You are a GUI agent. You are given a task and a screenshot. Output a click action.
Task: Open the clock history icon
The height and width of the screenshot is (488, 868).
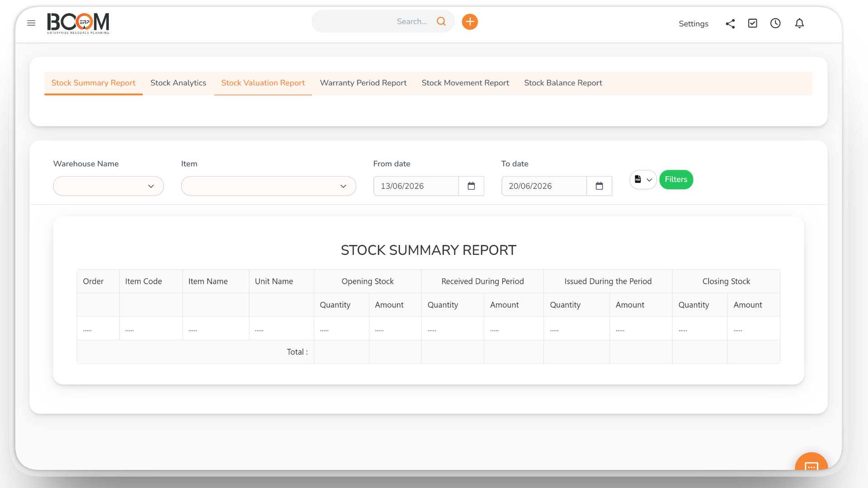pos(775,23)
